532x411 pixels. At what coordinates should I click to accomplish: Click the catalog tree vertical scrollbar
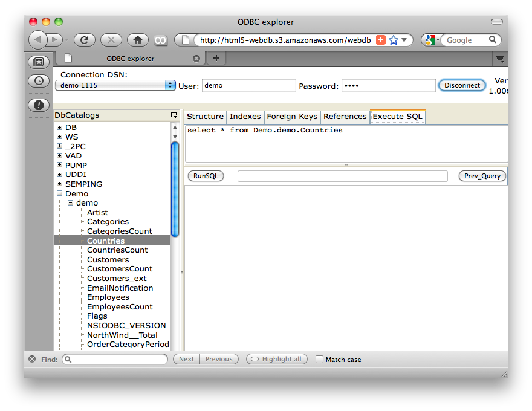(x=175, y=187)
